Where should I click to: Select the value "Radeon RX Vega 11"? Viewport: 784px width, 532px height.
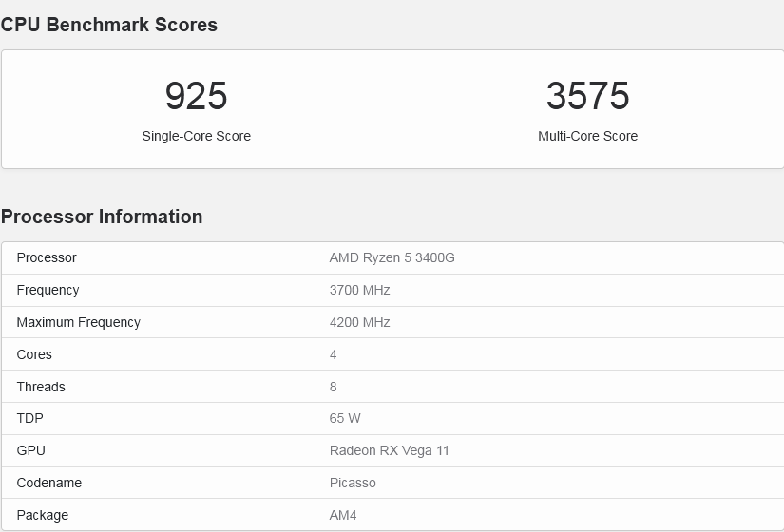tap(389, 450)
